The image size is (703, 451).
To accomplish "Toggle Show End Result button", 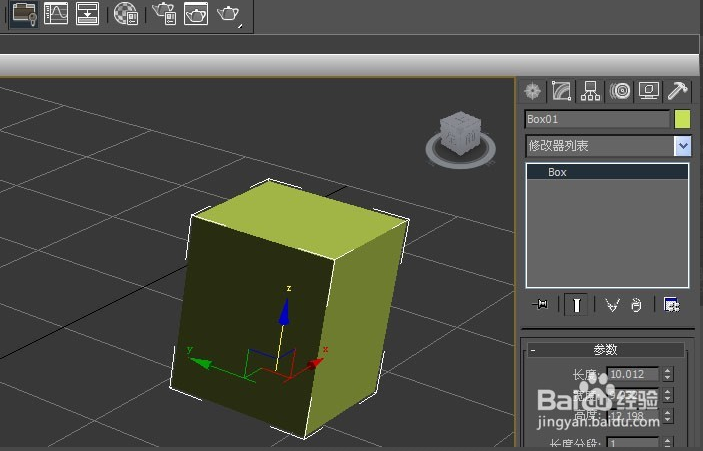I will pos(576,305).
